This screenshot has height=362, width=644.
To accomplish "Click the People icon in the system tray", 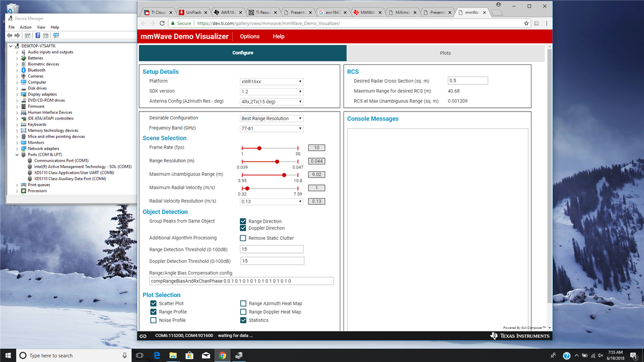I will [553, 356].
